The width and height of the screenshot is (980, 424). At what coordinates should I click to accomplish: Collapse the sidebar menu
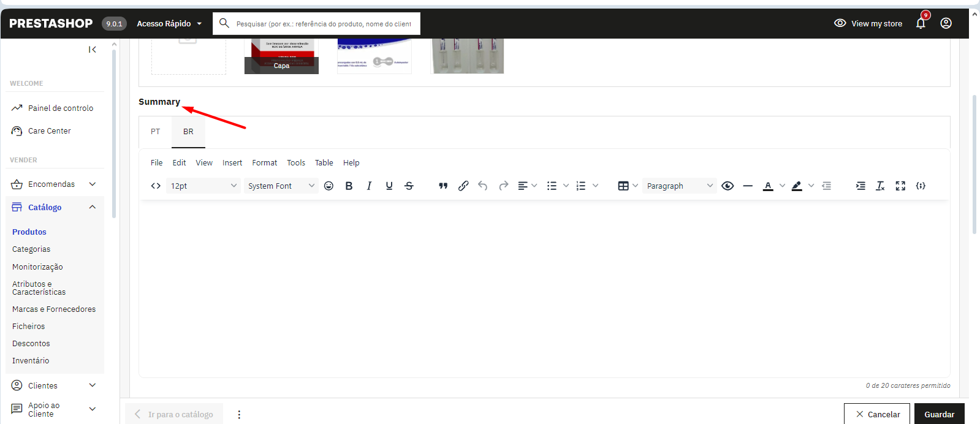(93, 50)
